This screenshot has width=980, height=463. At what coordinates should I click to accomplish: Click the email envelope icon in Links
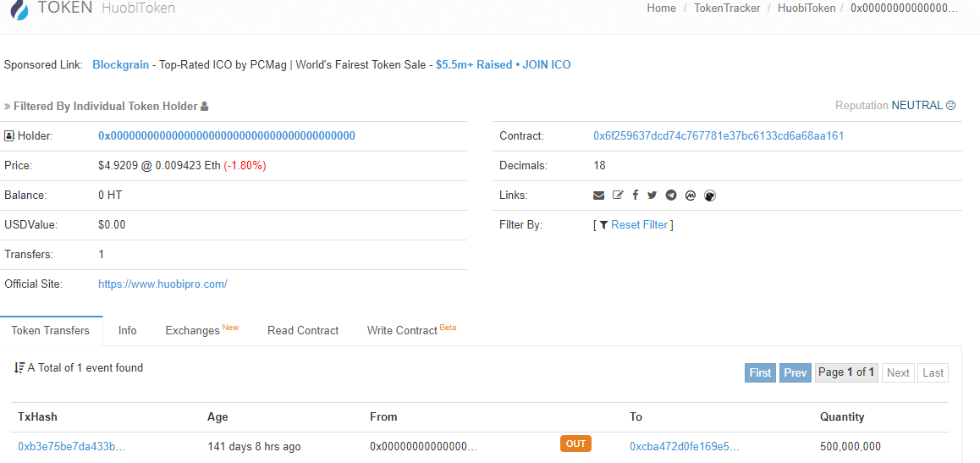599,195
